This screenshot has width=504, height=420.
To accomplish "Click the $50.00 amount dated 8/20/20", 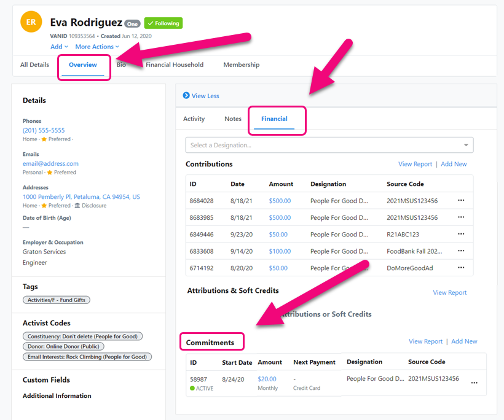I will click(278, 268).
